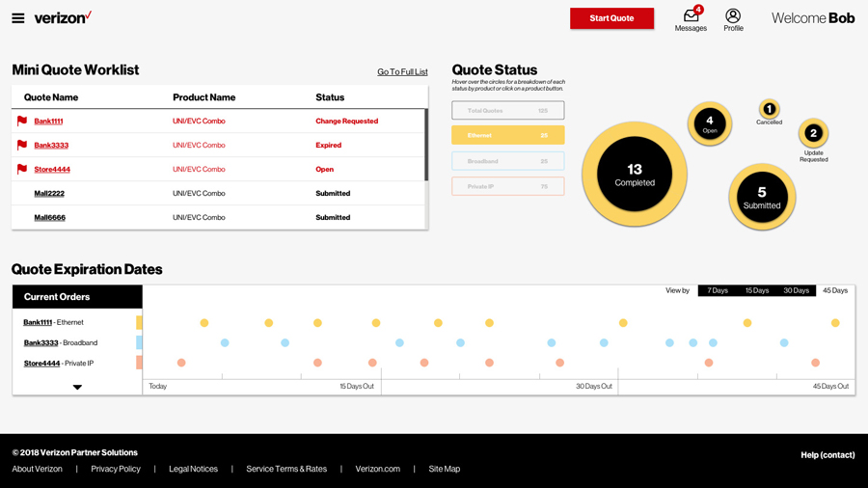Screen dimensions: 868x488
Task: Open the Legal Notices footer link
Action: [193, 469]
